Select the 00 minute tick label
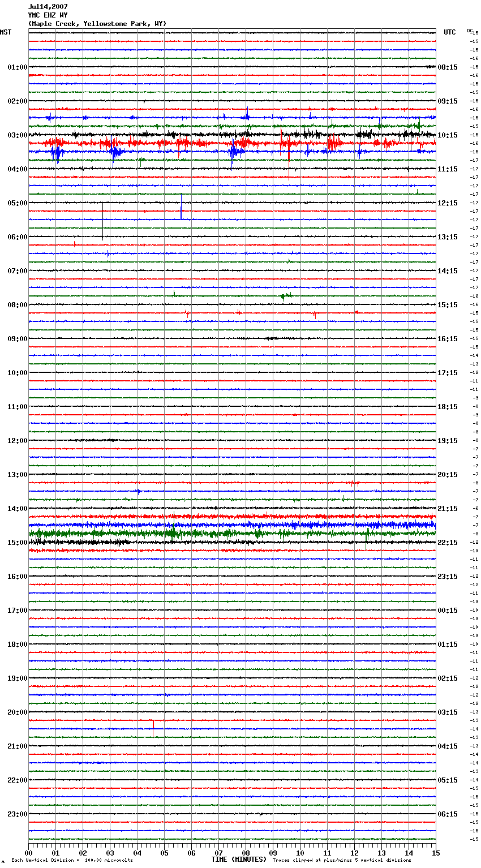This screenshot has height=868, width=481. [28, 853]
